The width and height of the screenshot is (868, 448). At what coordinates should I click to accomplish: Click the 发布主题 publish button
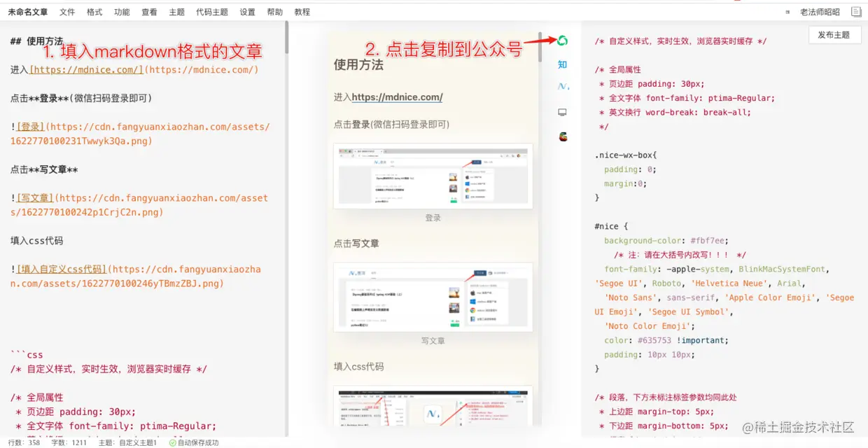[x=834, y=34]
